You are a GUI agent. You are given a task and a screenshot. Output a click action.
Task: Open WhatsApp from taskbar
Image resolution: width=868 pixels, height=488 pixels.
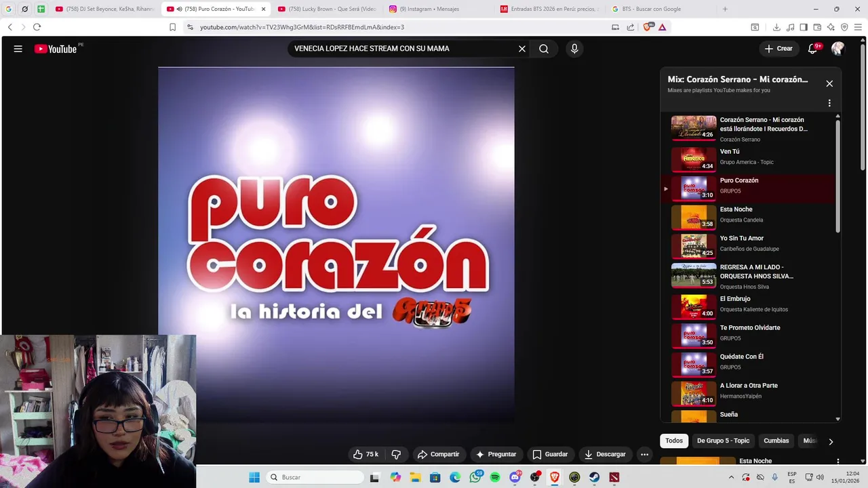475,477
